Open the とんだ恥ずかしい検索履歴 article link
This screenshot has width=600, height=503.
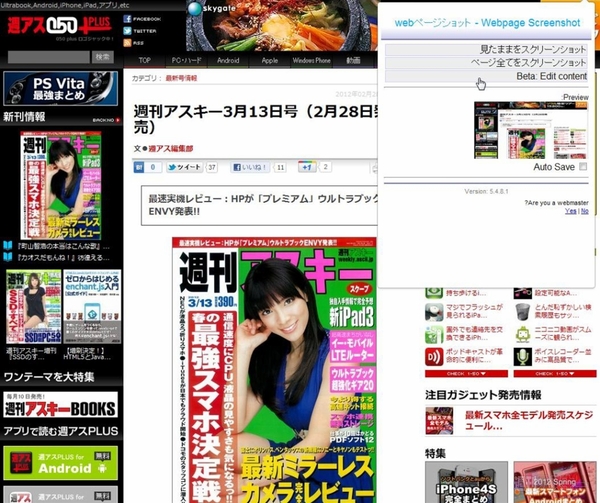click(563, 311)
